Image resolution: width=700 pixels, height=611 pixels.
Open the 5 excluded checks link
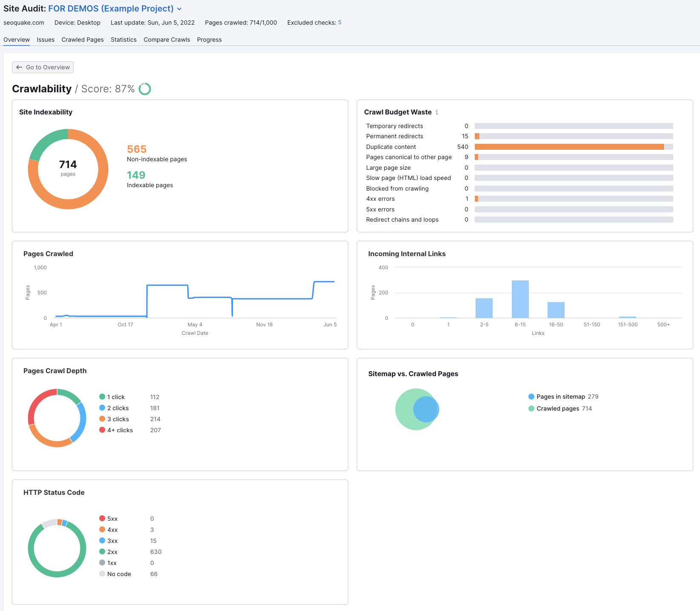click(339, 23)
